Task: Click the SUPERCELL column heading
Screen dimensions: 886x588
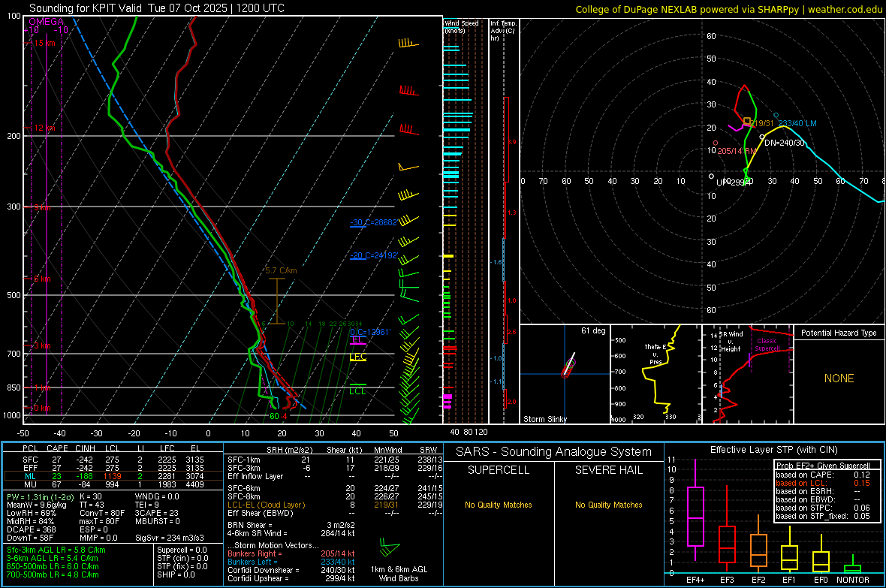Action: [x=499, y=470]
